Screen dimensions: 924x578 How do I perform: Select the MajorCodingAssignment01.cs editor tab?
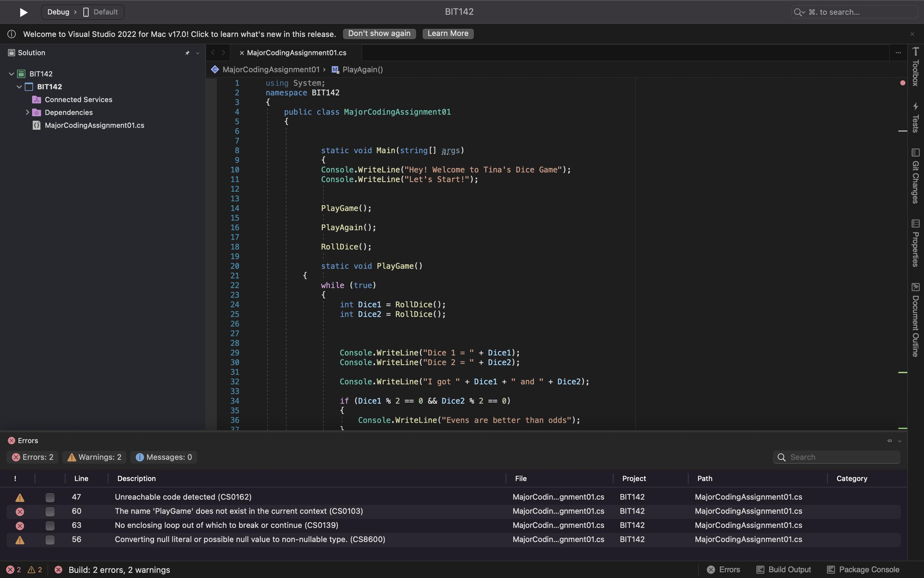297,53
